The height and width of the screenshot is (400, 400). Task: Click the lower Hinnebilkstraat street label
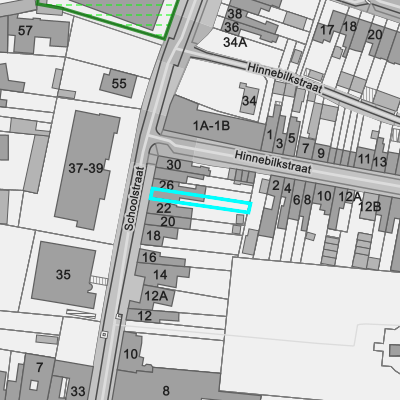tap(273, 162)
